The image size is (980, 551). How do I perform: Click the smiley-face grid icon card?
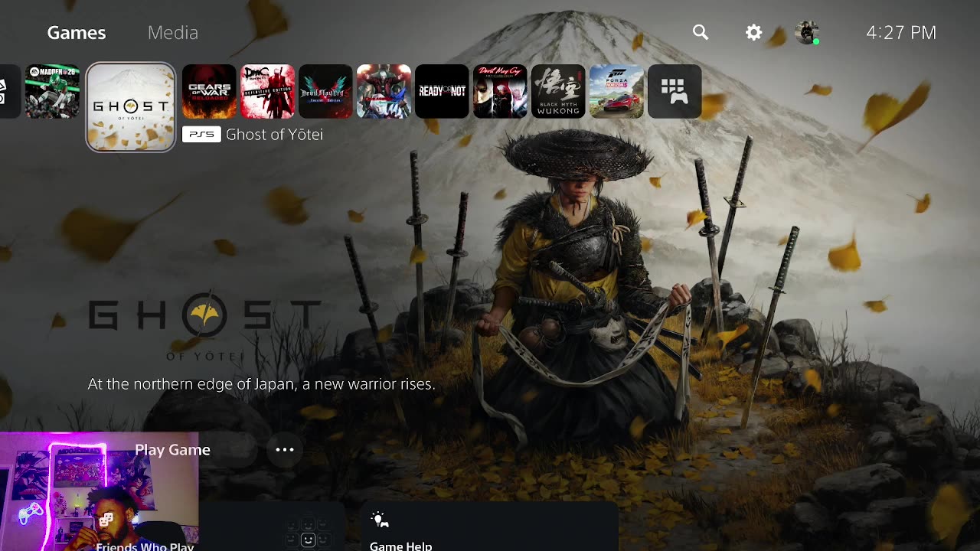pyautogui.click(x=308, y=533)
